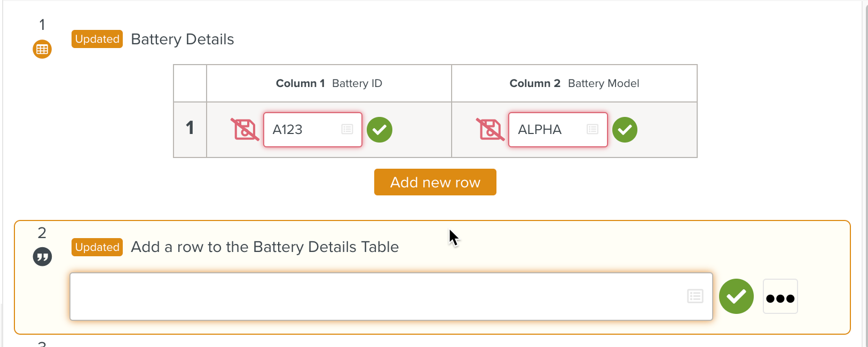Open the three-dot more options menu
The width and height of the screenshot is (868, 347).
(780, 297)
